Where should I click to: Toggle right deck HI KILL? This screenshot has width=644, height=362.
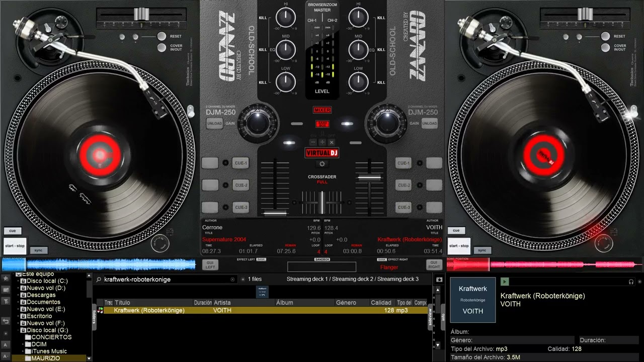[x=381, y=18]
